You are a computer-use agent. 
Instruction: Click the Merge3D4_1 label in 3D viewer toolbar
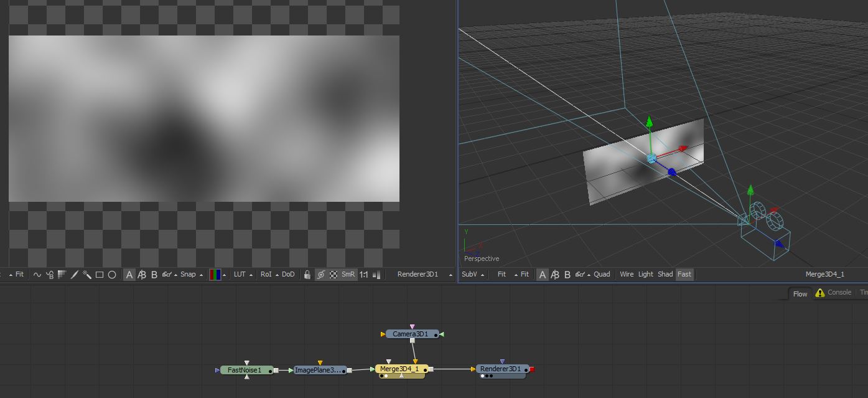point(824,274)
